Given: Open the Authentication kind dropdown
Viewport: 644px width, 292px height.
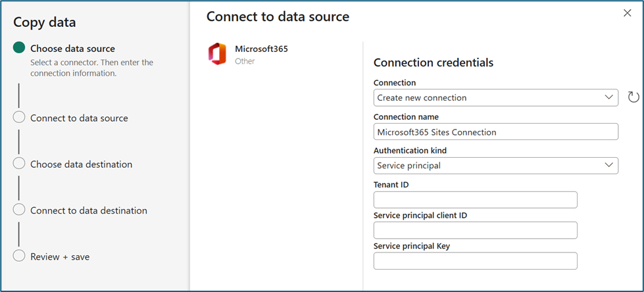Looking at the screenshot, I should [496, 166].
